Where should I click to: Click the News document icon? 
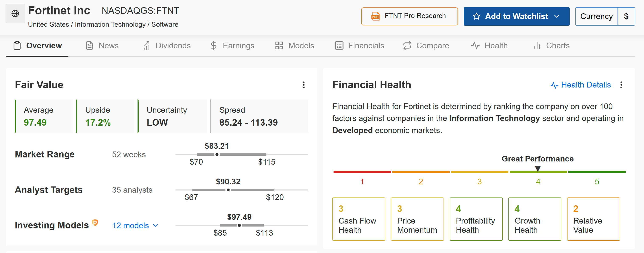[x=89, y=46]
